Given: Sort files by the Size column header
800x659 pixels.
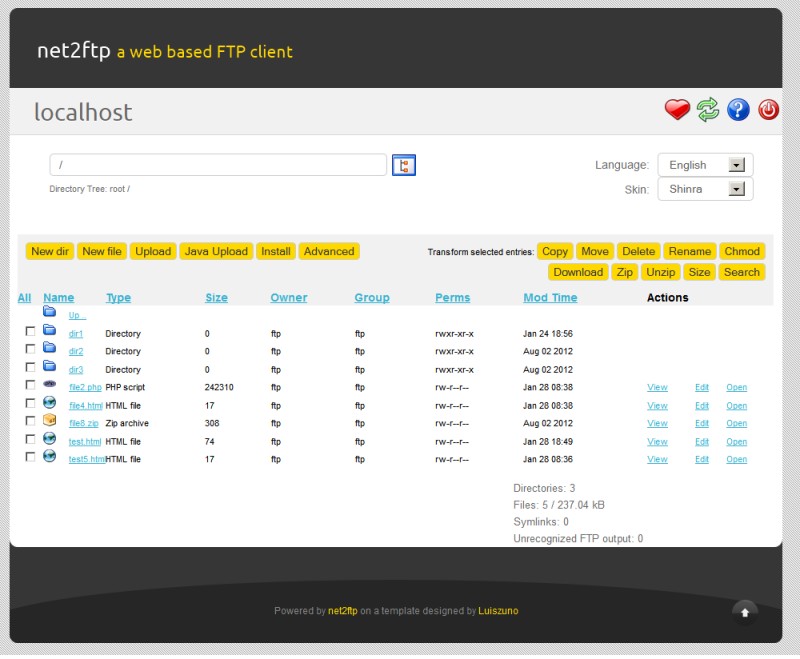Looking at the screenshot, I should (x=216, y=298).
